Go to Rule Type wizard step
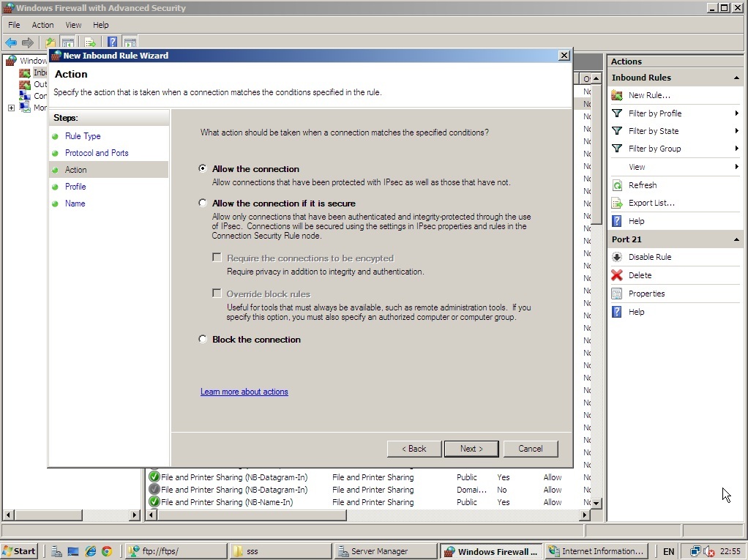The height and width of the screenshot is (560, 748). [83, 136]
